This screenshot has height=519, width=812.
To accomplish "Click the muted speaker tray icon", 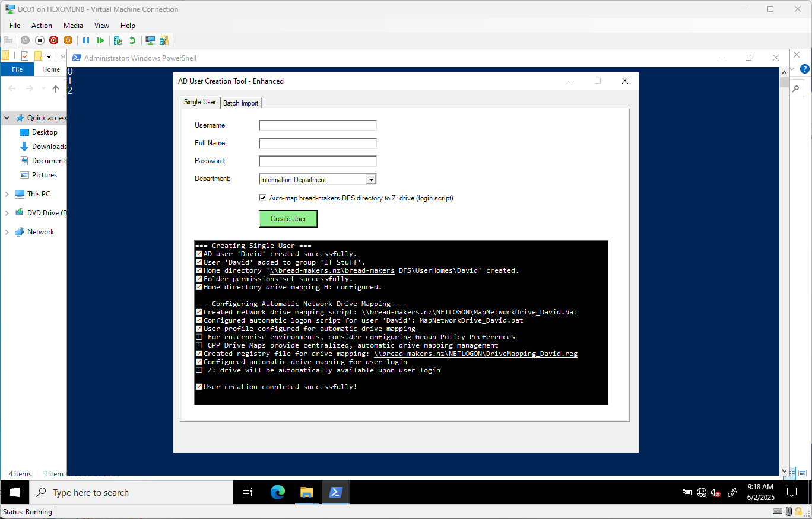I will click(x=716, y=492).
